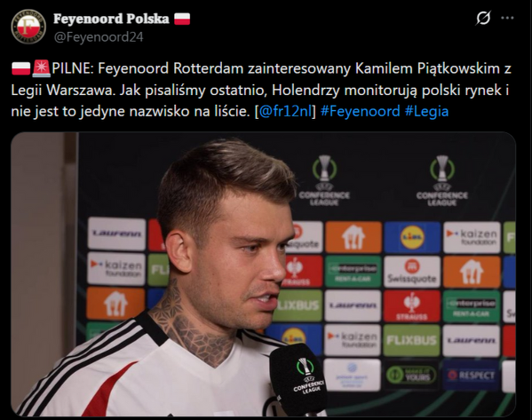Click the Grok slashed-circle icon
The width and height of the screenshot is (532, 420).
[x=483, y=18]
